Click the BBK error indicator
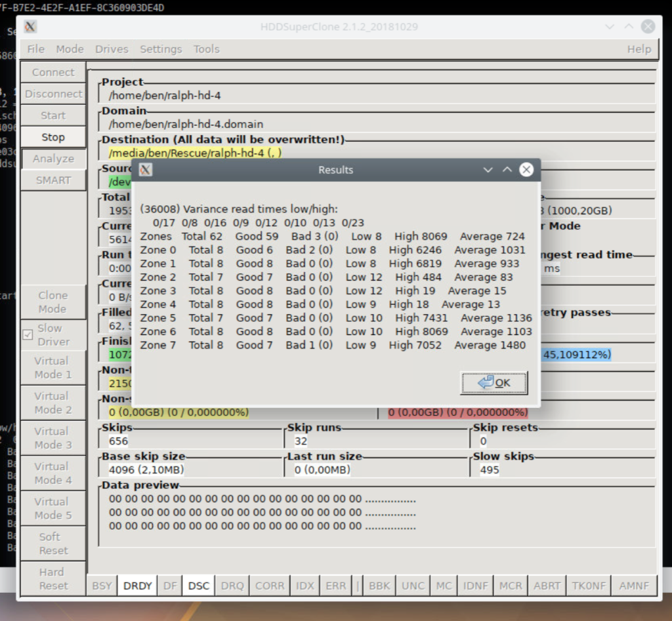This screenshot has height=621, width=672. coord(380,586)
